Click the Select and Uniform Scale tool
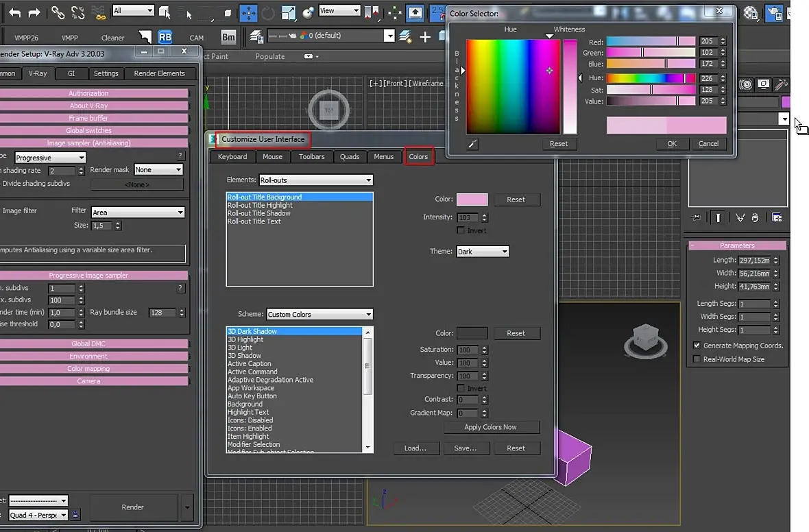The width and height of the screenshot is (809, 532). pos(288,12)
